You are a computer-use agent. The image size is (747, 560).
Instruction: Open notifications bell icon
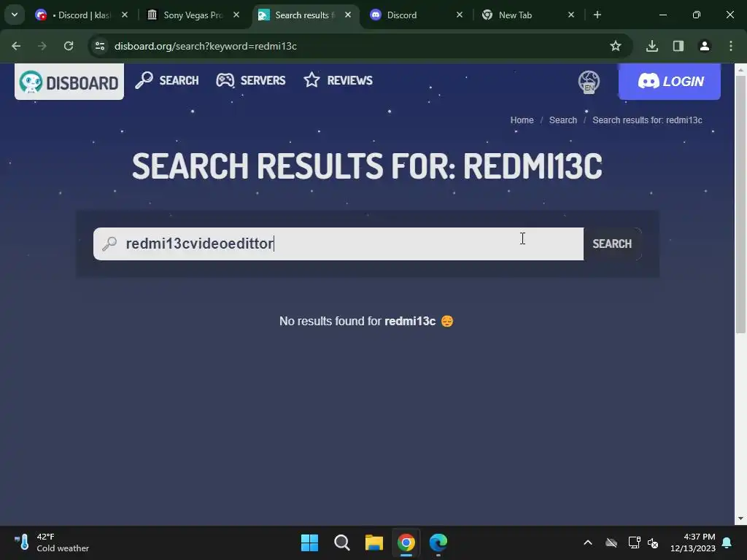tap(727, 542)
